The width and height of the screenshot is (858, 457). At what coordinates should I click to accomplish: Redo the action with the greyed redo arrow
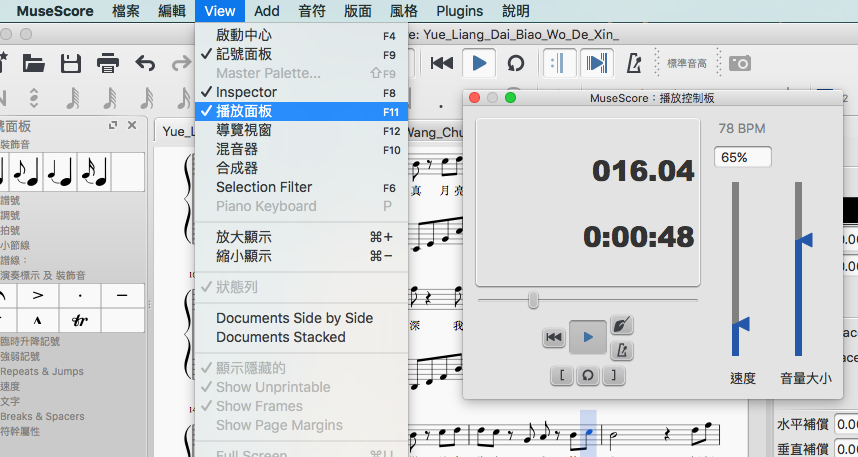(x=181, y=63)
